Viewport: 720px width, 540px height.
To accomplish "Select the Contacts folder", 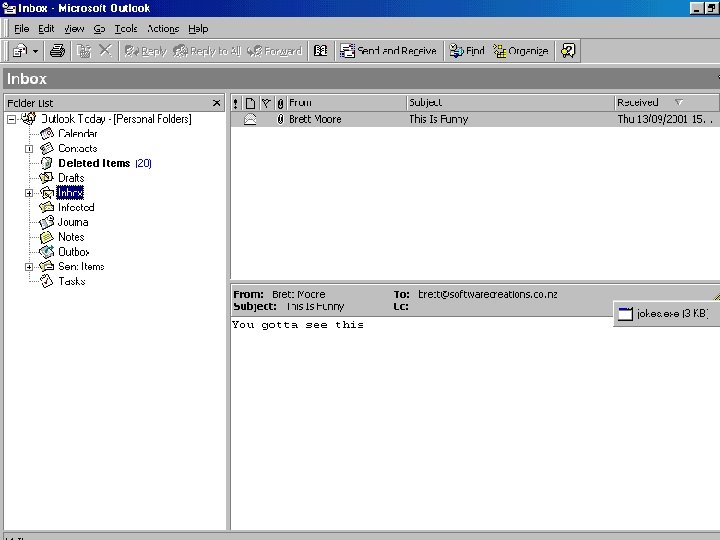I will pos(78,148).
